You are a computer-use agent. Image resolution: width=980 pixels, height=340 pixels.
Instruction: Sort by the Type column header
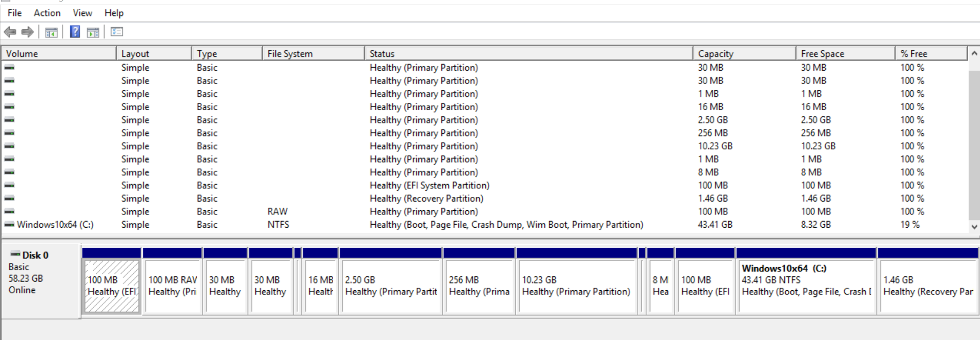pyautogui.click(x=227, y=53)
